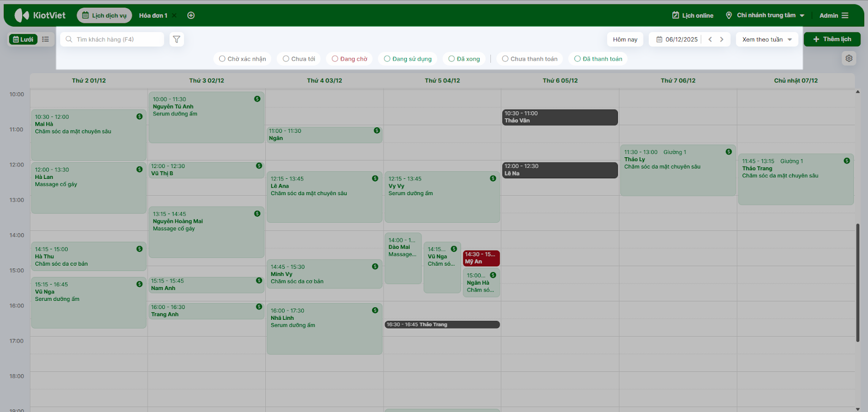868x412 pixels.
Task: Close the Hóa đơn 1 tab
Action: [174, 15]
